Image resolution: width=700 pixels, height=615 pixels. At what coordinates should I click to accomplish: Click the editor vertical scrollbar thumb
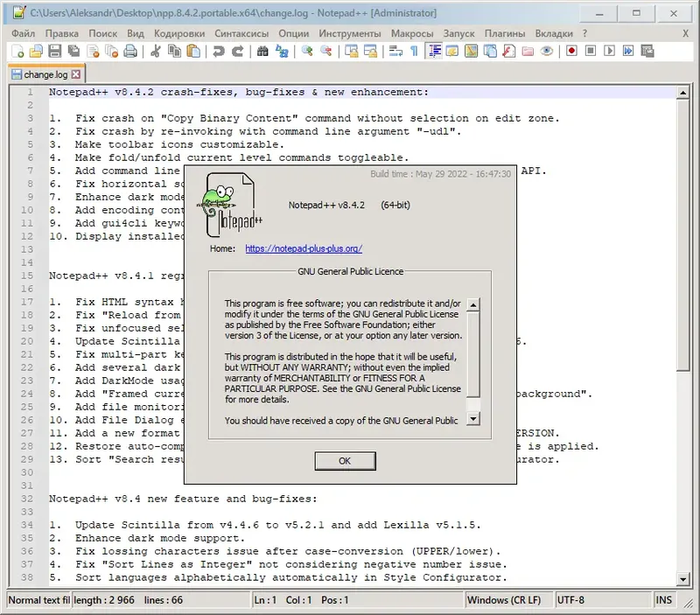tap(682, 235)
